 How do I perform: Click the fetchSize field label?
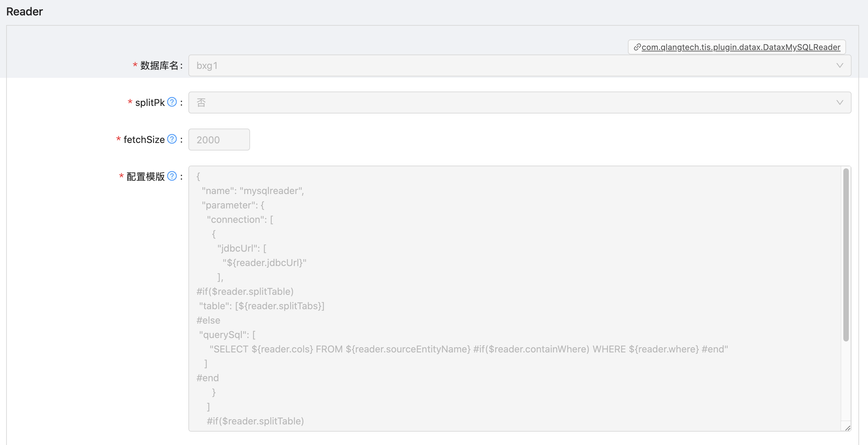click(x=144, y=139)
